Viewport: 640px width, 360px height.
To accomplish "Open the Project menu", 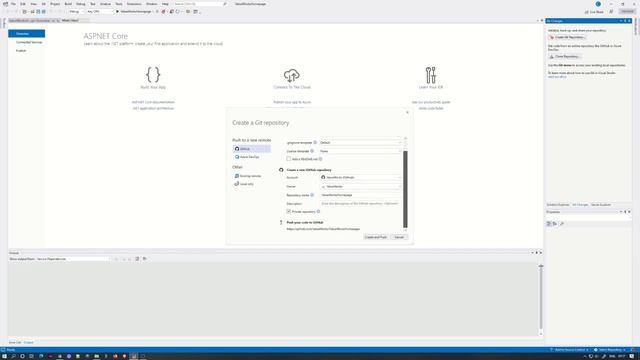I will [x=55, y=4].
